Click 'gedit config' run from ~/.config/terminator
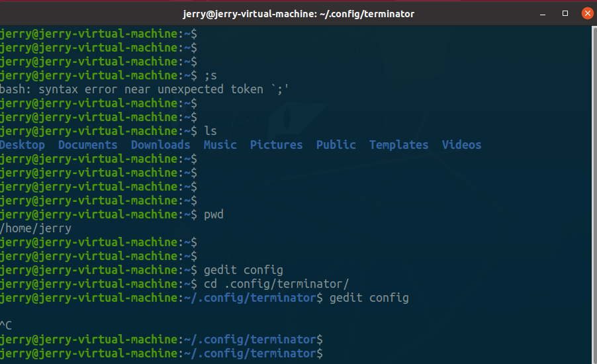This screenshot has width=597, height=364. (x=369, y=298)
